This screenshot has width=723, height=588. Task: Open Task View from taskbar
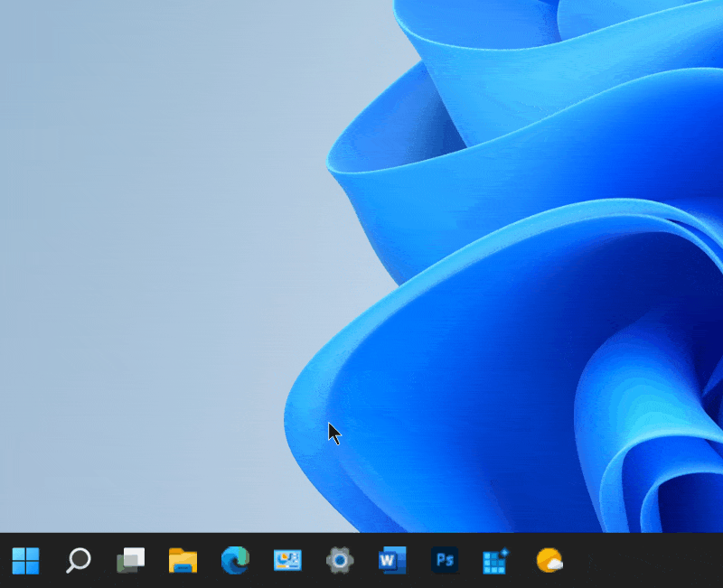[130, 560]
